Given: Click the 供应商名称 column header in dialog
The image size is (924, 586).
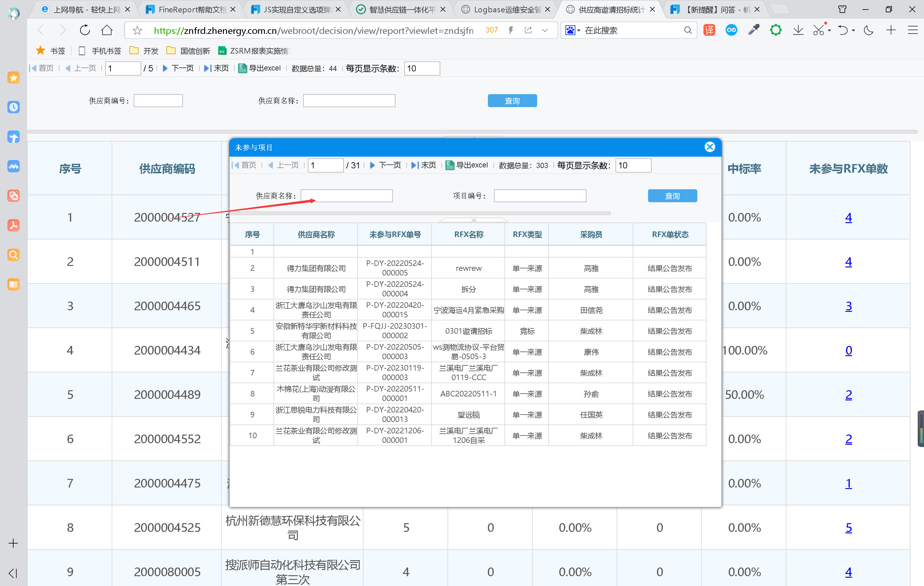Looking at the screenshot, I should [x=316, y=234].
